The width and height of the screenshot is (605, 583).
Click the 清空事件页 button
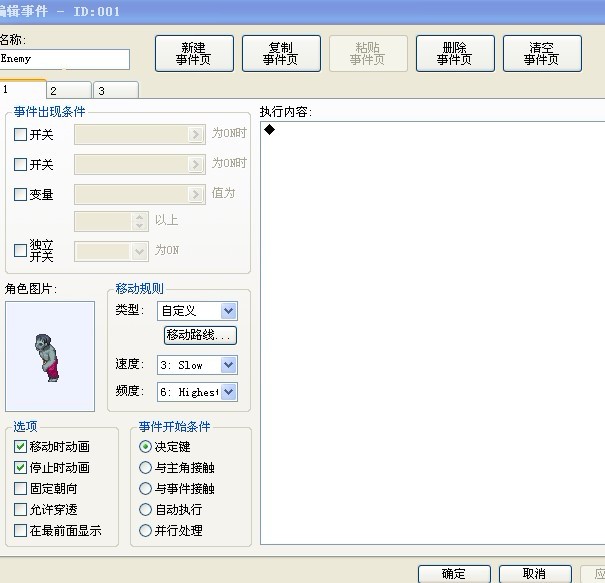click(542, 54)
